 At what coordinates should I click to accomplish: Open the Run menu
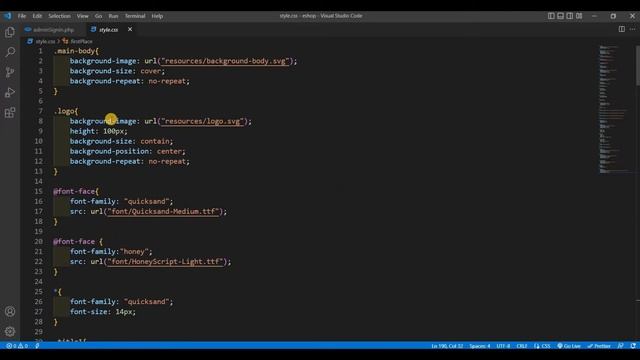pos(113,16)
